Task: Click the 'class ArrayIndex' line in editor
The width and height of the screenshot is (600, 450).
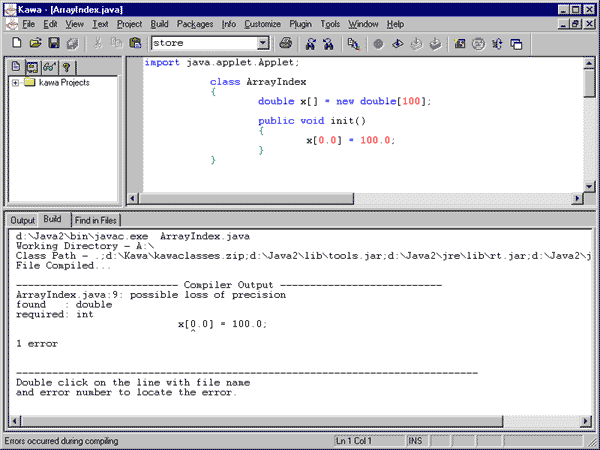Action: [258, 82]
